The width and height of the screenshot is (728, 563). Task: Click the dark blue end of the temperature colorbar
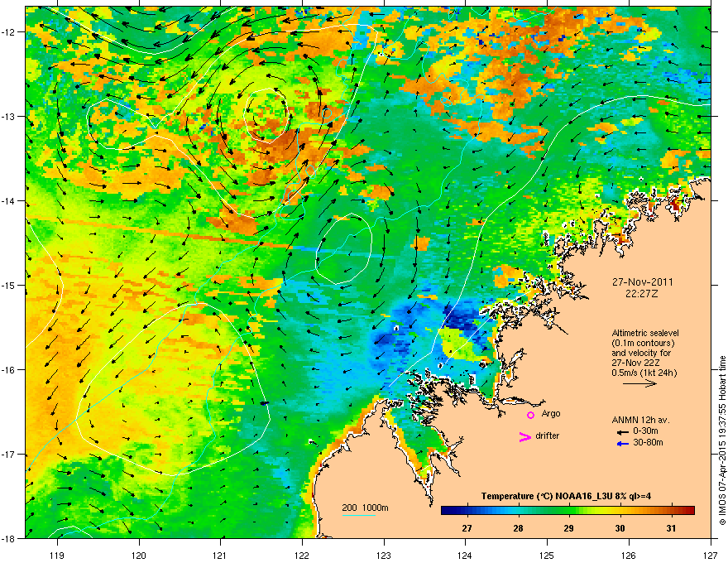(x=447, y=511)
